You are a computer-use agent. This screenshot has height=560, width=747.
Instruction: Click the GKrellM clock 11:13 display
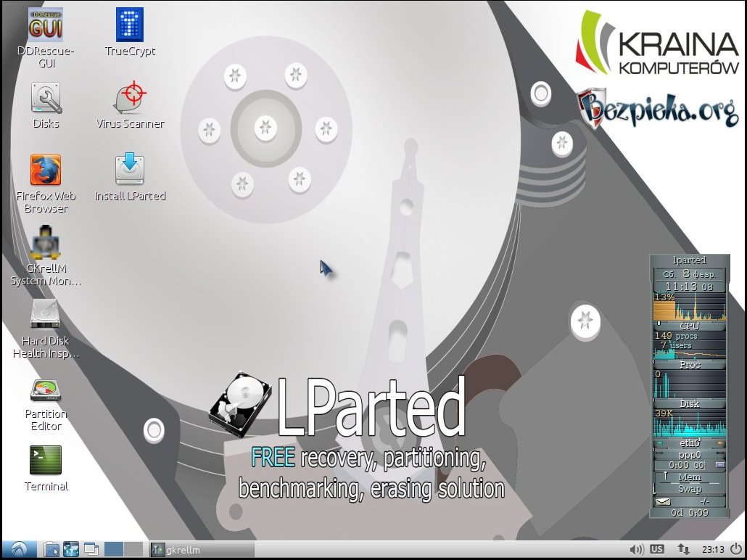pos(690,287)
